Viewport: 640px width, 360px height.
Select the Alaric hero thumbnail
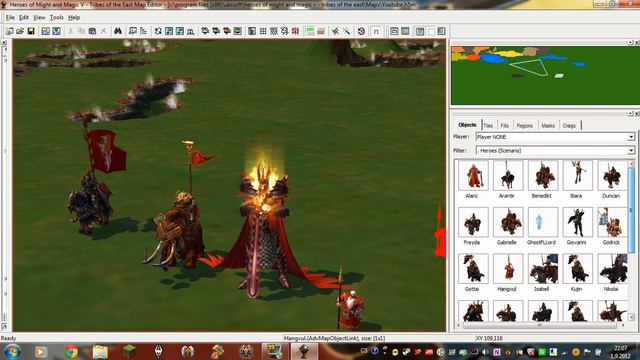coord(473,176)
